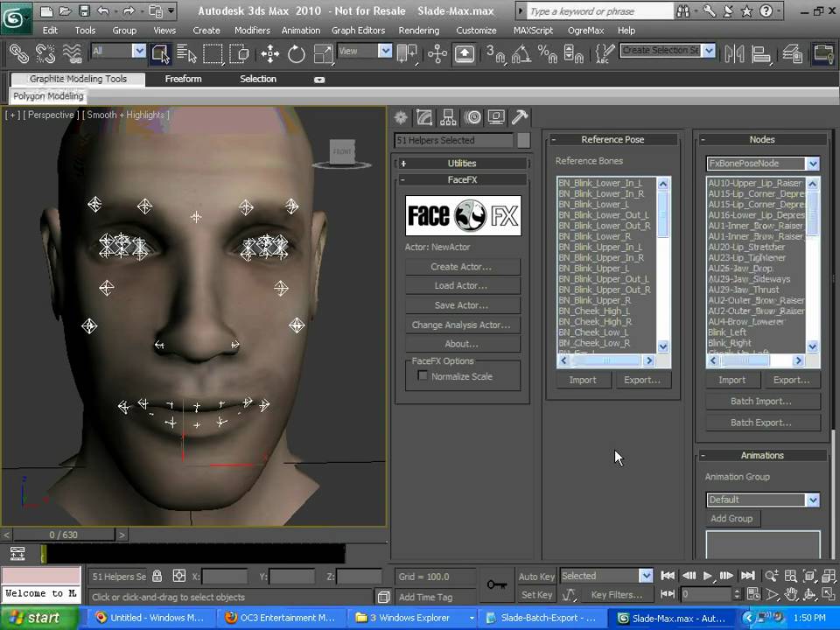The image size is (840, 630).
Task: Switch to the Motion command panel
Action: pyautogui.click(x=472, y=116)
